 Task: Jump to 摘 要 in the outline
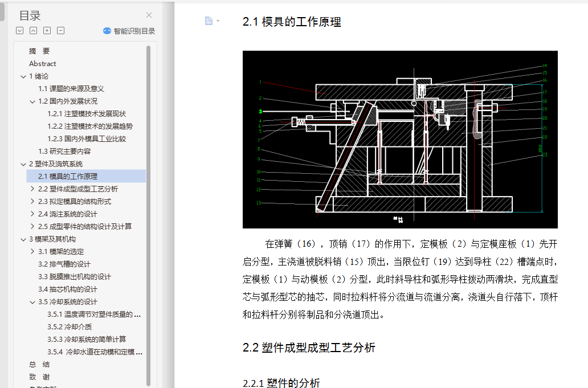(39, 51)
